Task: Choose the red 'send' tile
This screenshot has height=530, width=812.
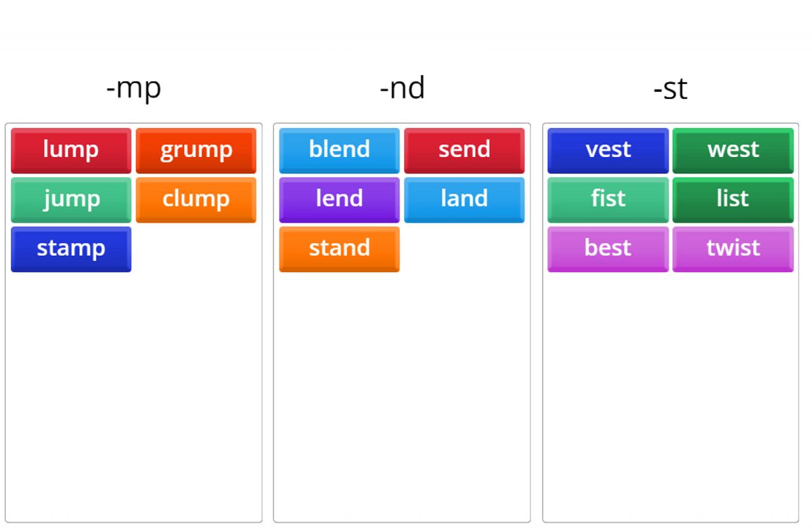Action: pos(464,150)
